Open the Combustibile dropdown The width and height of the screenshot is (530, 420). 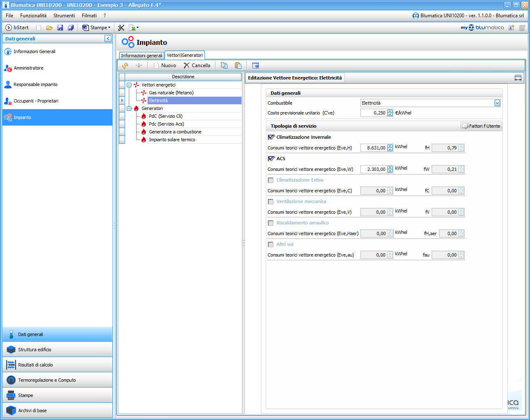497,103
